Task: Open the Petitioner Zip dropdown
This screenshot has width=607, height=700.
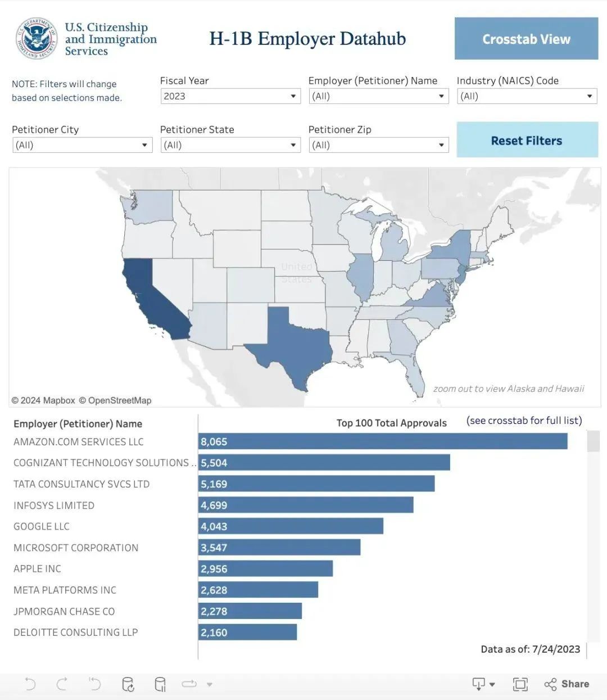Action: 379,145
